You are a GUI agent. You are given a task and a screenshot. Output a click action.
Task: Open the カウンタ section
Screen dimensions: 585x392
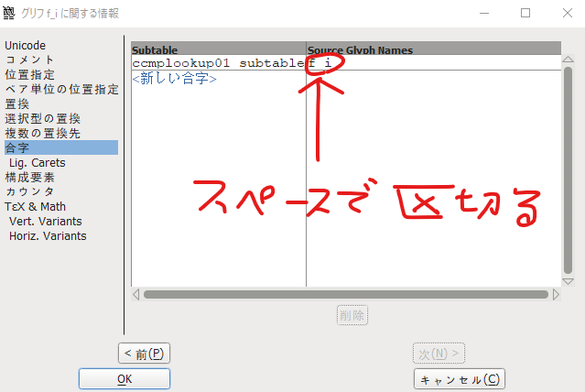29,192
